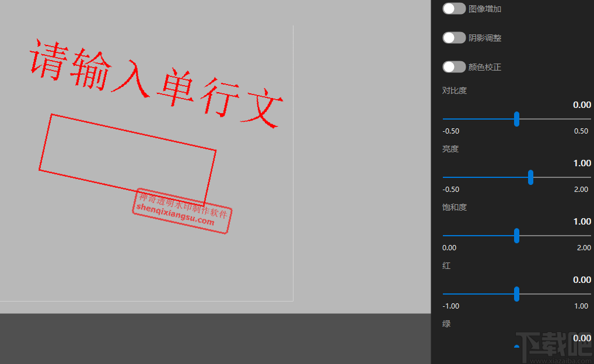Click the 饱和度 saturation slider handle
The height and width of the screenshot is (364, 594).
[516, 235]
